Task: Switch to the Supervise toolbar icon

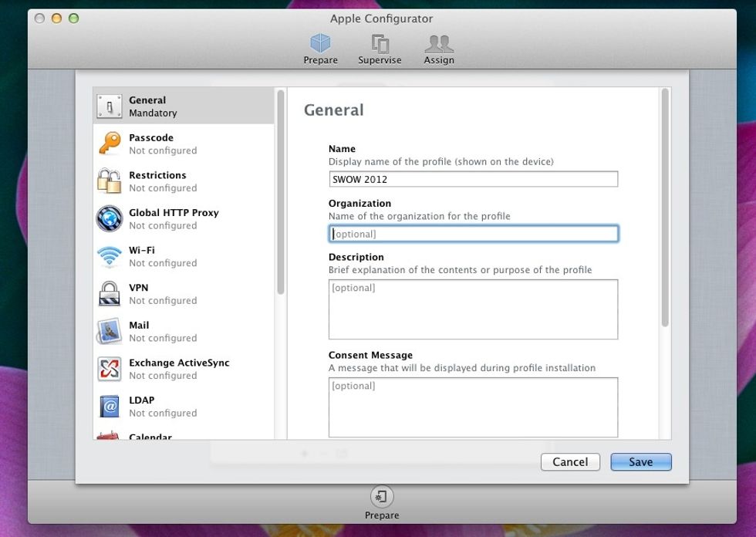Action: (380, 43)
